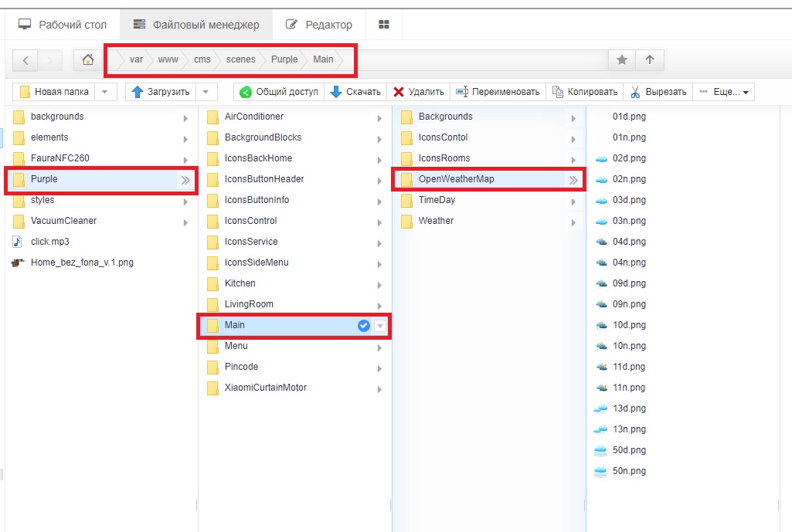The width and height of the screenshot is (792, 532).
Task: Switch to the Рабочий стол tab
Action: (x=63, y=25)
